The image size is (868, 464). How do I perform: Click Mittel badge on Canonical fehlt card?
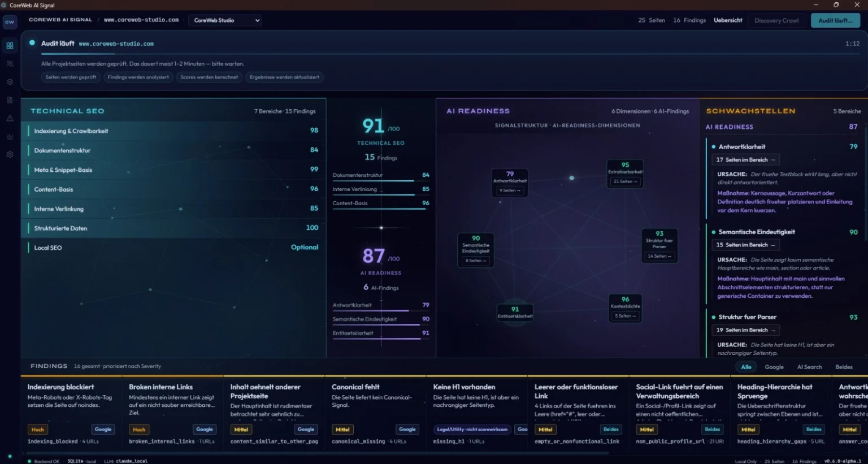pyautogui.click(x=342, y=430)
